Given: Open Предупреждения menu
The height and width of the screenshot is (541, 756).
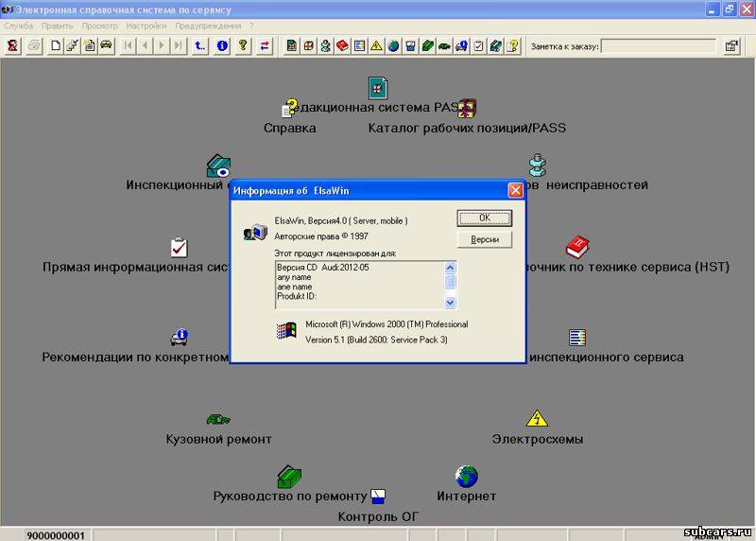Looking at the screenshot, I should (208, 26).
